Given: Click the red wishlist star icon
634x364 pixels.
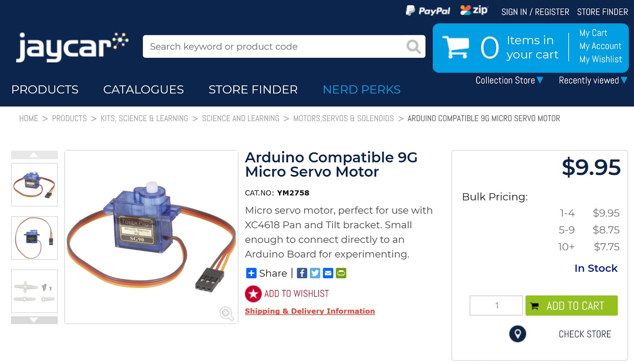Looking at the screenshot, I should pyautogui.click(x=253, y=294).
